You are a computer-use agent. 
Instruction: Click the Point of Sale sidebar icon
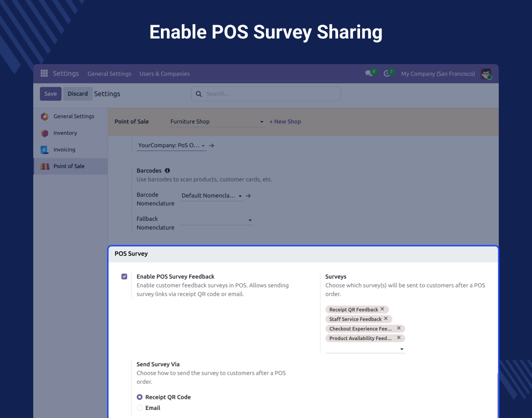pyautogui.click(x=45, y=166)
